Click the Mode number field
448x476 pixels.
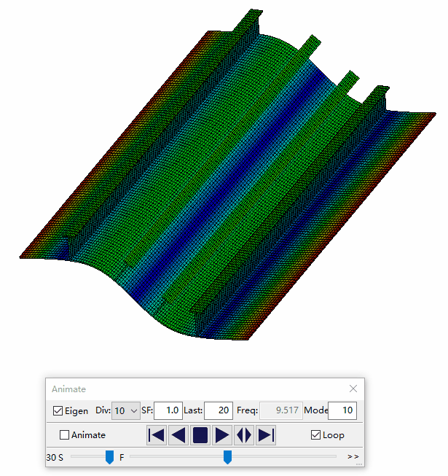(342, 410)
